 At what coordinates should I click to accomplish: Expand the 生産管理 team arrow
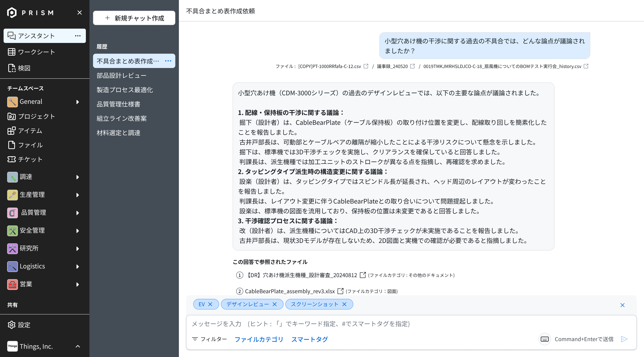78,195
